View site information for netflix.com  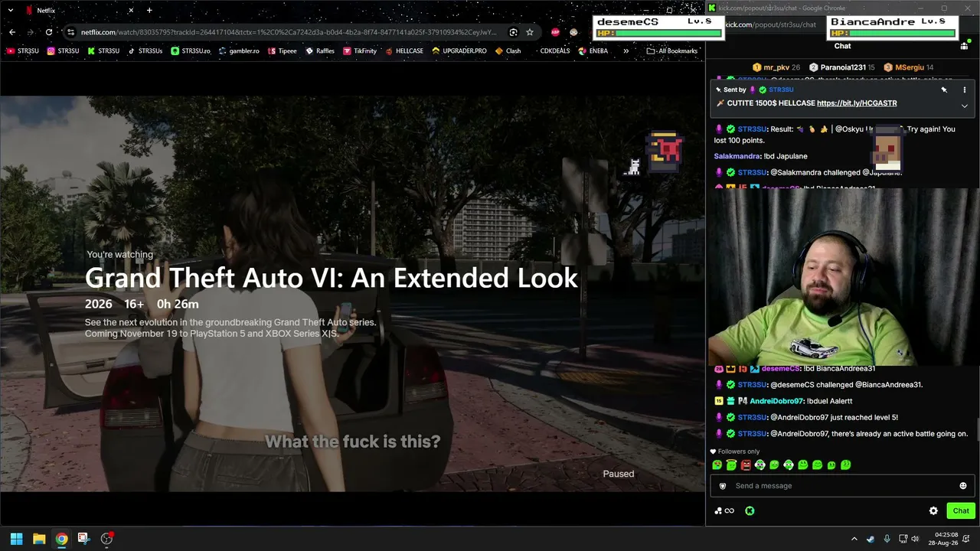(x=70, y=32)
